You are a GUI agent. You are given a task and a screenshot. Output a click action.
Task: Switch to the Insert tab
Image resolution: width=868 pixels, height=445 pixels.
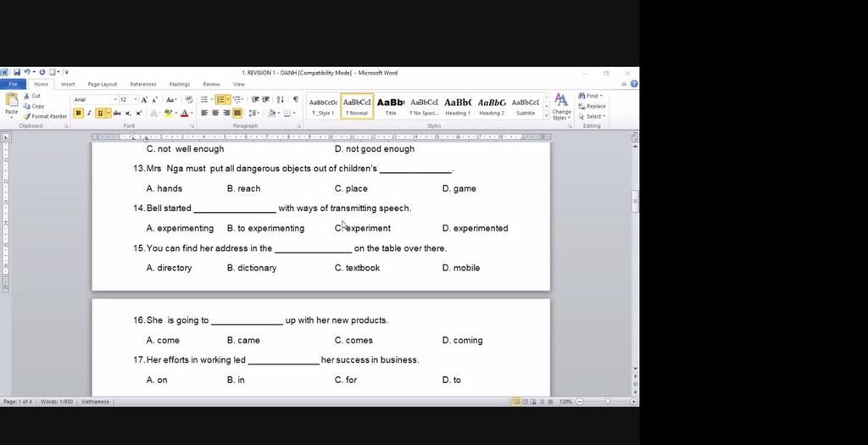[68, 84]
